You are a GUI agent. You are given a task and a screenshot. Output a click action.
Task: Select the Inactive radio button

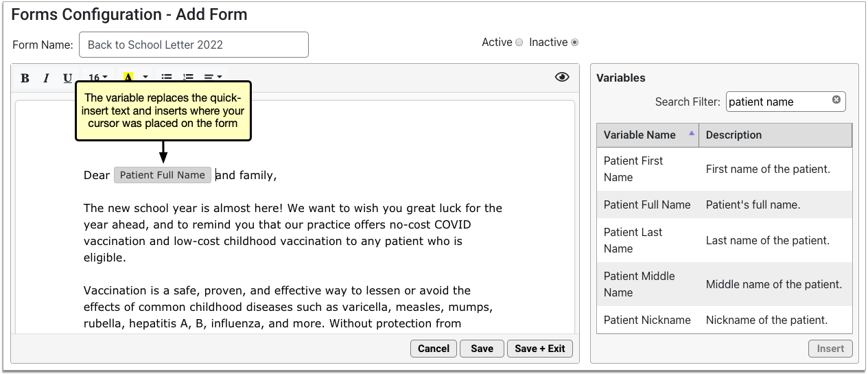click(x=575, y=43)
